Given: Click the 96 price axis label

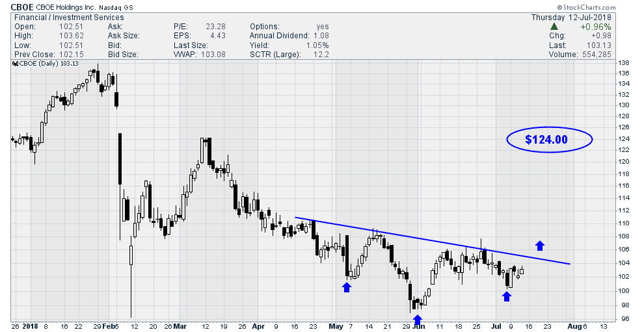Looking at the screenshot, I should point(624,319).
